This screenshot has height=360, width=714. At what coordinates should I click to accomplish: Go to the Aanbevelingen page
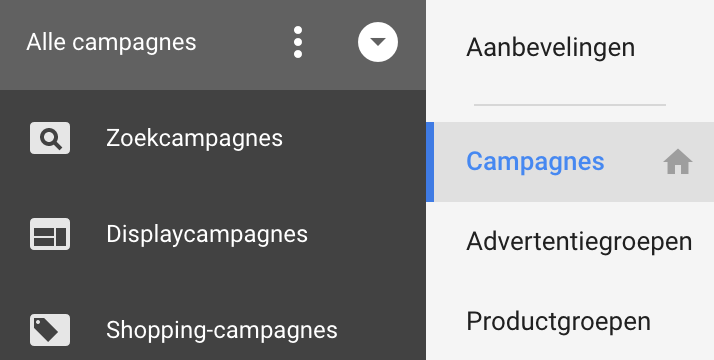pyautogui.click(x=551, y=47)
